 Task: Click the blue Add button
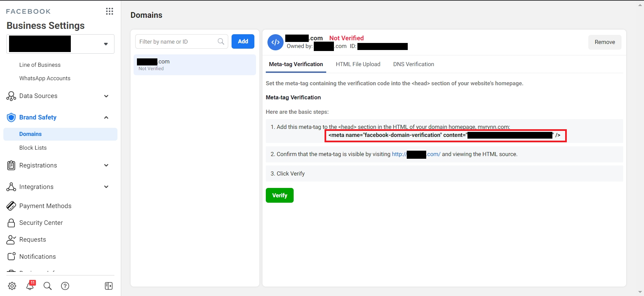[243, 41]
